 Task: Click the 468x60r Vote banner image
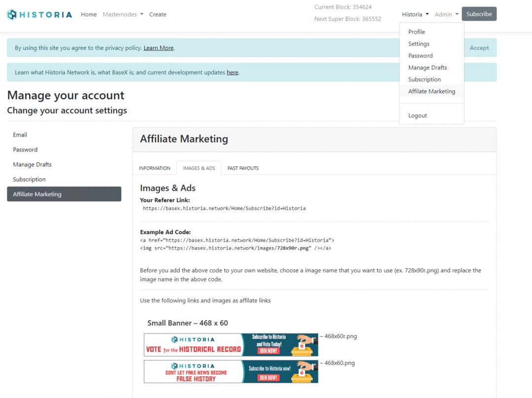231,345
